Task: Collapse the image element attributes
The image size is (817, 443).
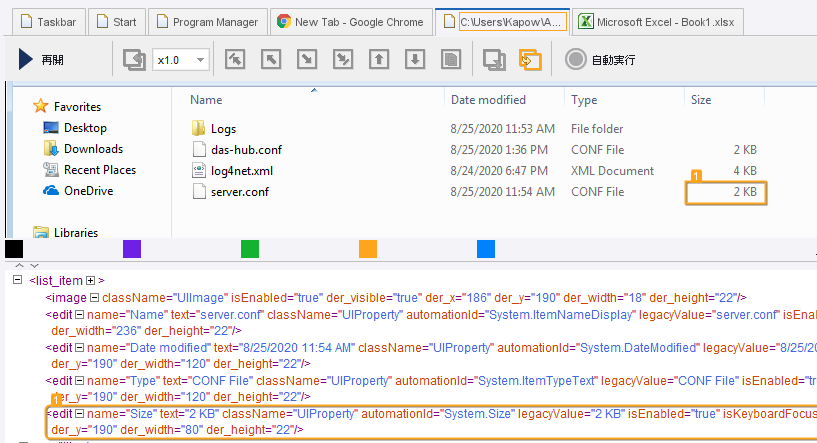Action: coord(91,297)
